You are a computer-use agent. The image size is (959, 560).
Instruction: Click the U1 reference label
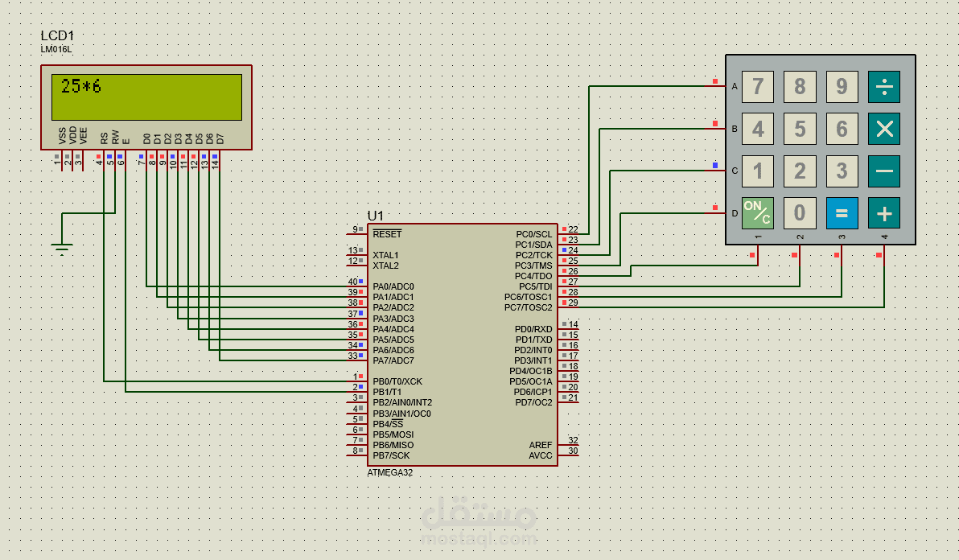tap(375, 216)
